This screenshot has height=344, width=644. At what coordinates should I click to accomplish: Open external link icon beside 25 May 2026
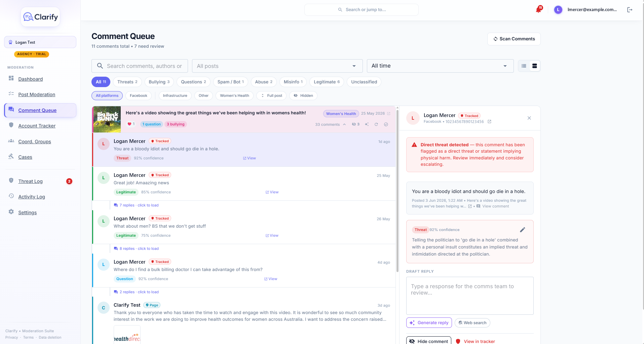pos(389,114)
